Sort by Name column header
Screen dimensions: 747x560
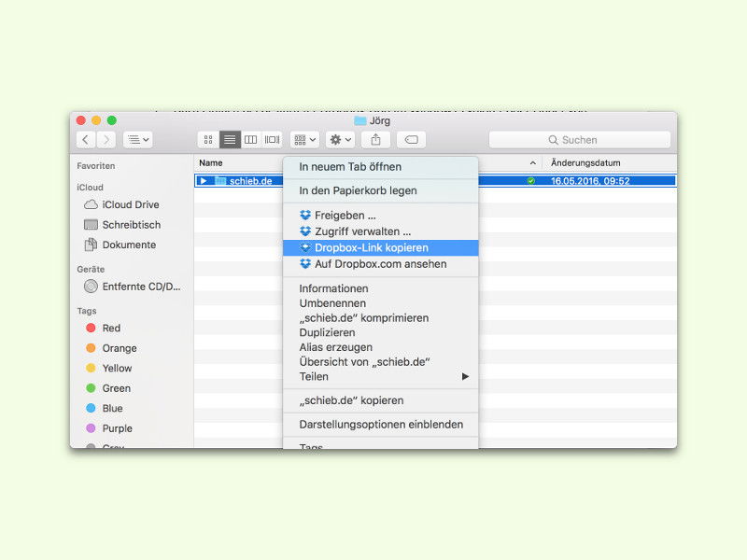coord(211,162)
